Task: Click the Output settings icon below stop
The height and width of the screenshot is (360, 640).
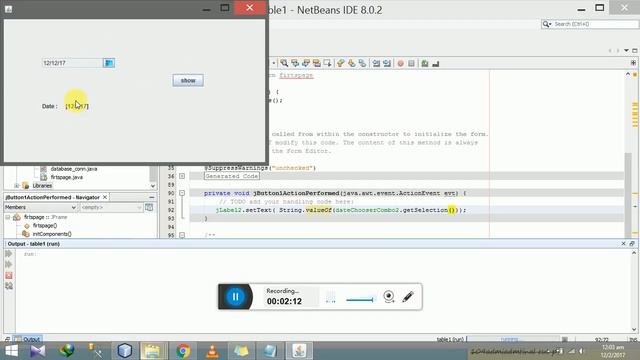Action: coord(9,286)
